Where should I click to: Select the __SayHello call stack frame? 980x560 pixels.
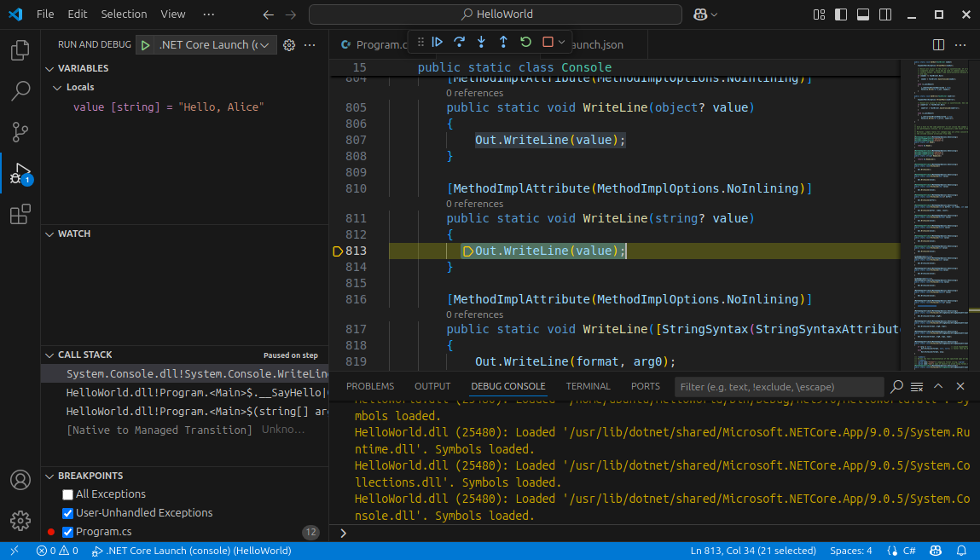tap(184, 393)
